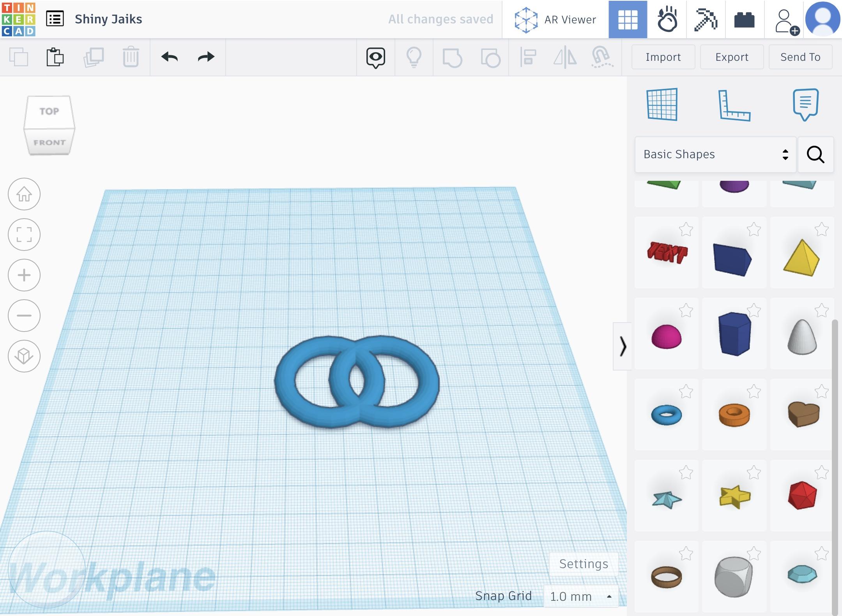Screen dimensions: 842x616
Task: Select the Workplane tool
Action: tap(662, 104)
